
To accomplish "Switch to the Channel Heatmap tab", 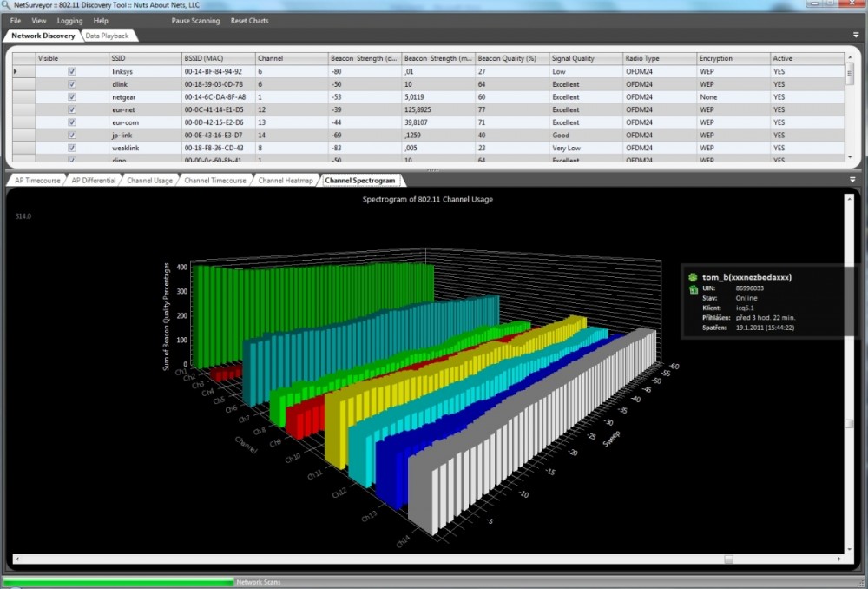I will [285, 181].
